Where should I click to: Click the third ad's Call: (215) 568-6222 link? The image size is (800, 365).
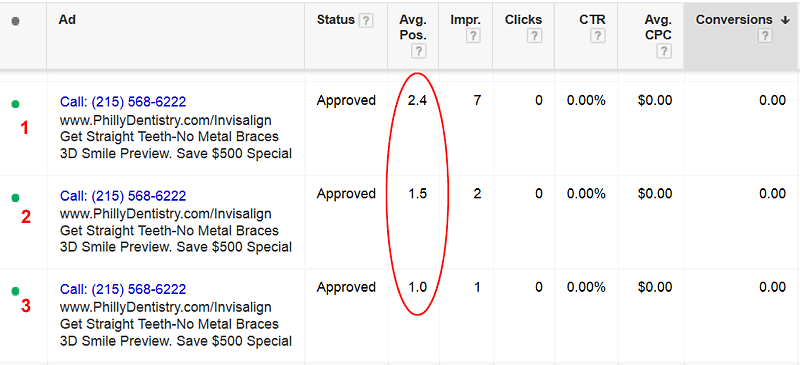[x=123, y=289]
